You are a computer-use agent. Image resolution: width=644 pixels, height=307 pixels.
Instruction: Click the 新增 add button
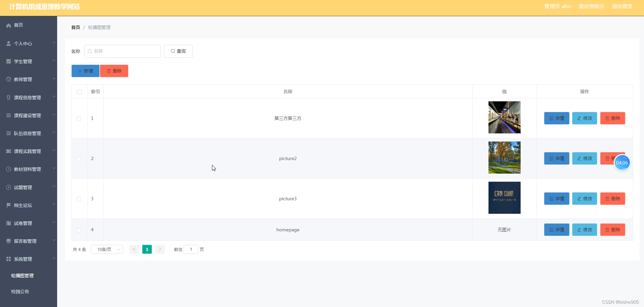(85, 71)
